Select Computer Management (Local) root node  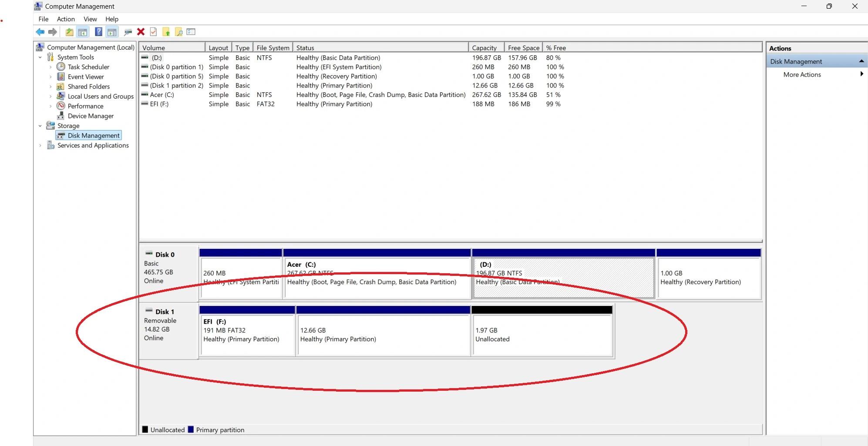(91, 47)
